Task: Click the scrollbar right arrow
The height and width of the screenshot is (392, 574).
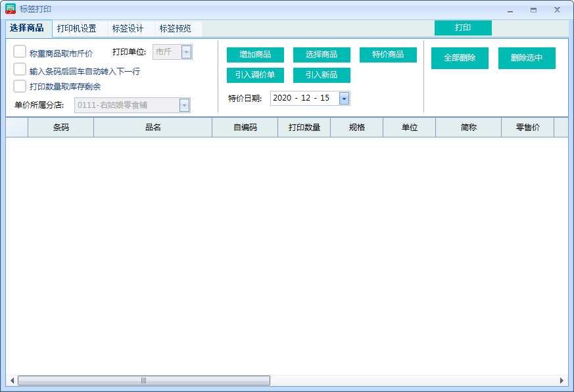Action: 562,381
